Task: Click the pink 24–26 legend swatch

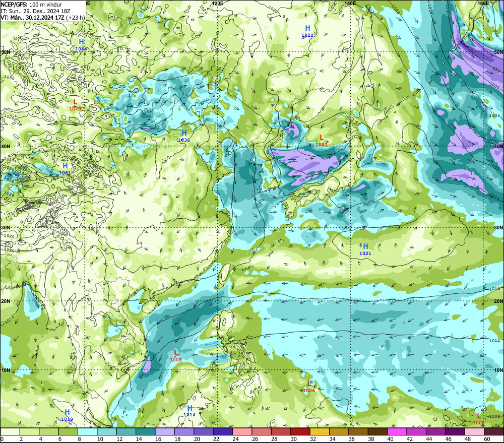Action: [x=242, y=431]
